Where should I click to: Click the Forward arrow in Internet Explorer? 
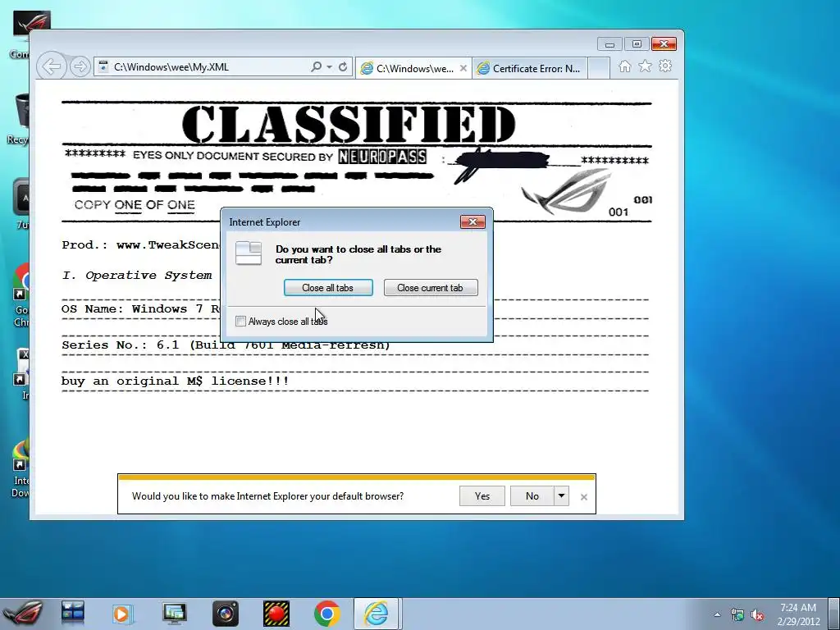[x=80, y=67]
